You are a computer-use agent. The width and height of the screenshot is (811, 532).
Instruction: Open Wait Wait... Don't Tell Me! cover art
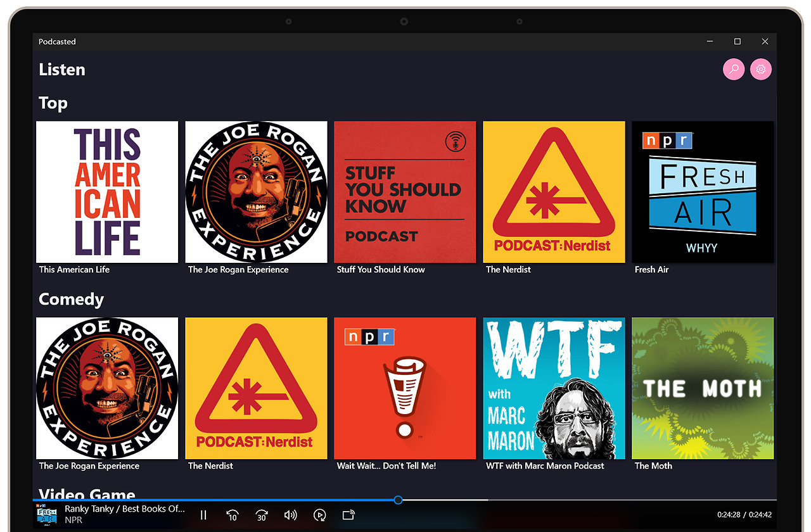405,388
